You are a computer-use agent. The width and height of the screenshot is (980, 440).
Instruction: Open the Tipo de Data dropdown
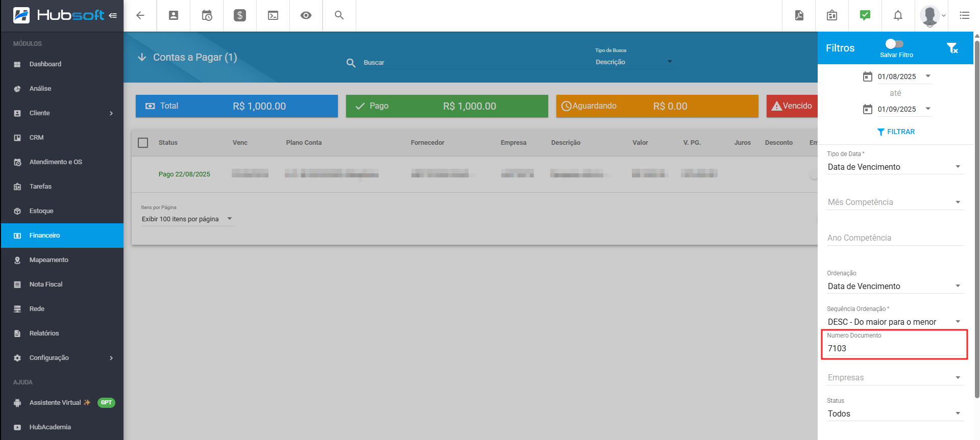[x=894, y=167]
